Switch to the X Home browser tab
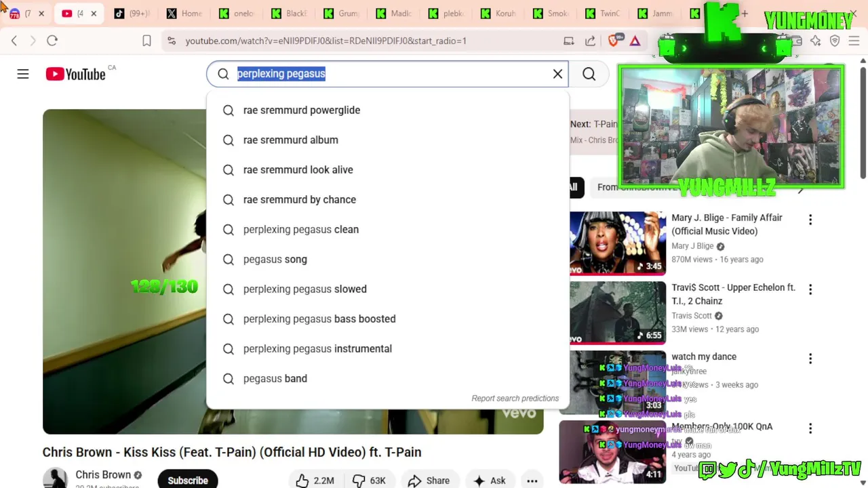 point(184,14)
